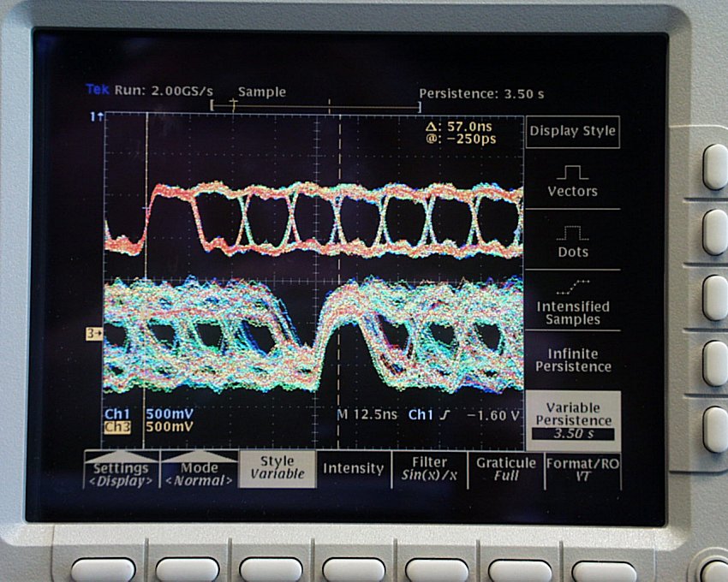The width and height of the screenshot is (728, 582).
Task: Click the Ch1 500mV scale readout
Action: point(148,414)
